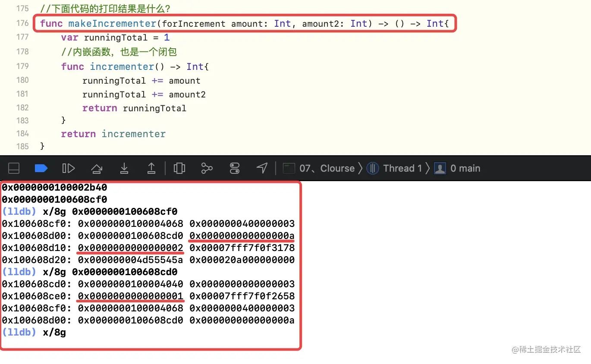The image size is (591, 364).
Task: Click the Thread 1 icon
Action: [x=373, y=168]
